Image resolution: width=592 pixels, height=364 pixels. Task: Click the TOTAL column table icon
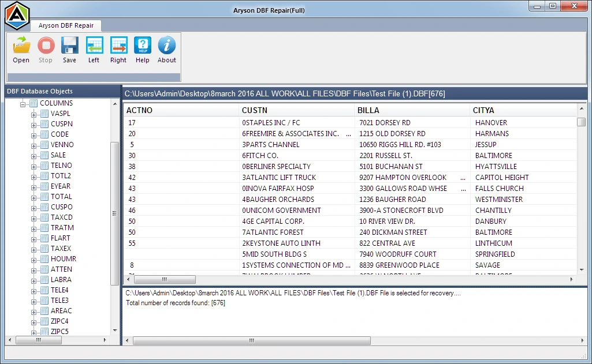44,197
